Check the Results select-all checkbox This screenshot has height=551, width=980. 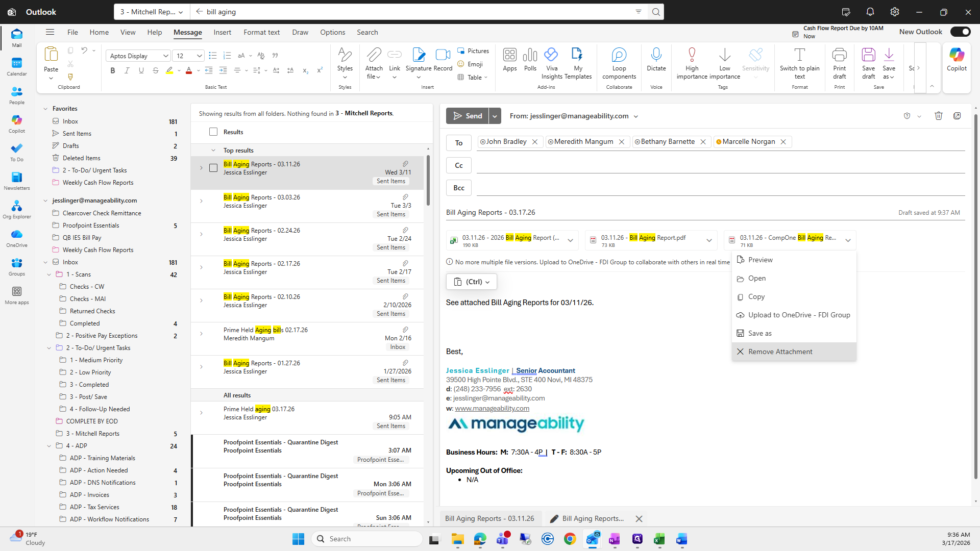(213, 132)
